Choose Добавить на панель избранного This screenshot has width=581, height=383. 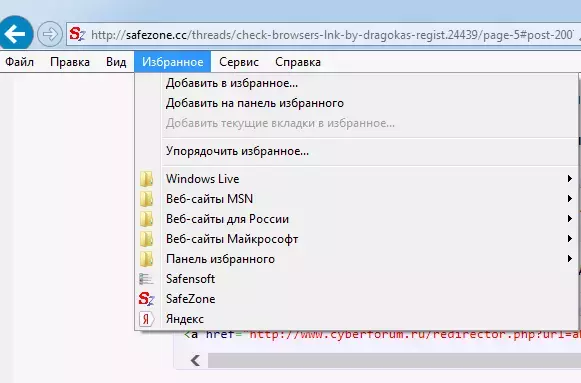356,103
